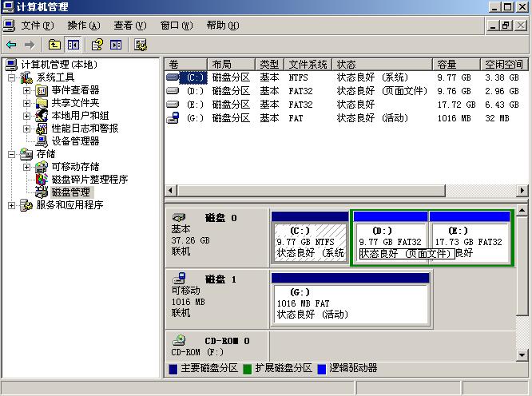Click the 6.43 GB free space cell
The height and width of the screenshot is (396, 532).
[502, 105]
